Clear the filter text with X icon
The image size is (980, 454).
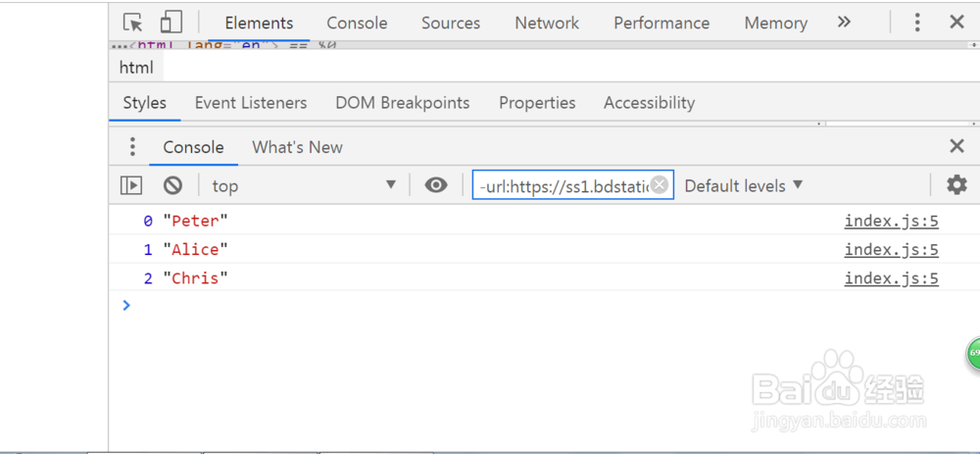tap(660, 185)
